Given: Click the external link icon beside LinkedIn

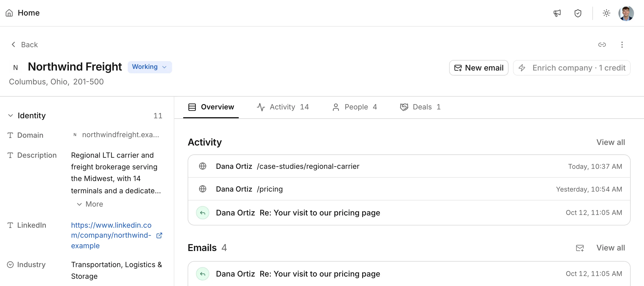Looking at the screenshot, I should click(159, 235).
